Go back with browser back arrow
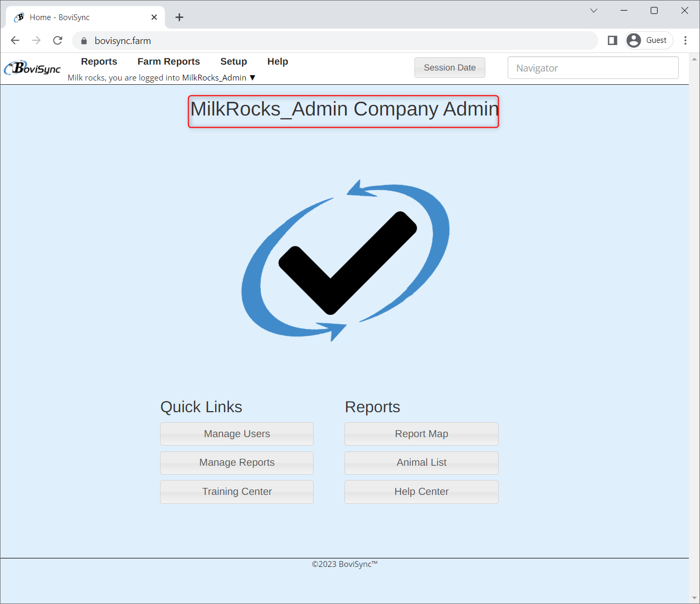Viewport: 700px width, 604px height. tap(15, 40)
